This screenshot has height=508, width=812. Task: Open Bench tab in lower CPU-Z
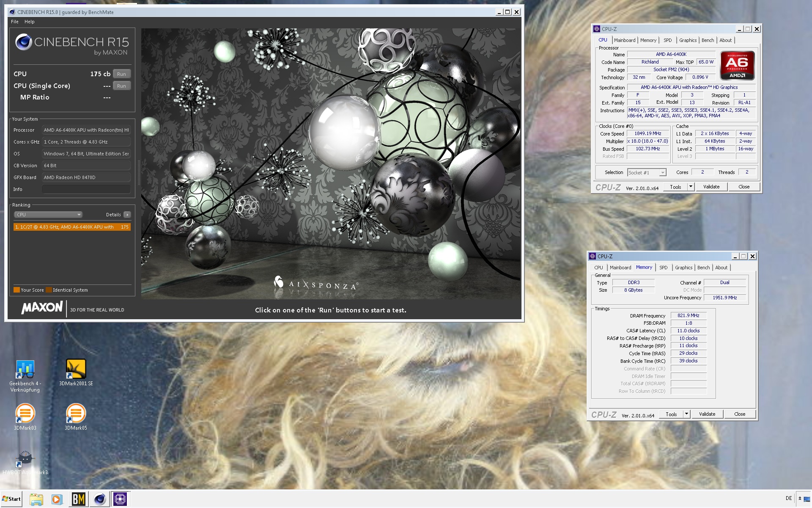[703, 268]
